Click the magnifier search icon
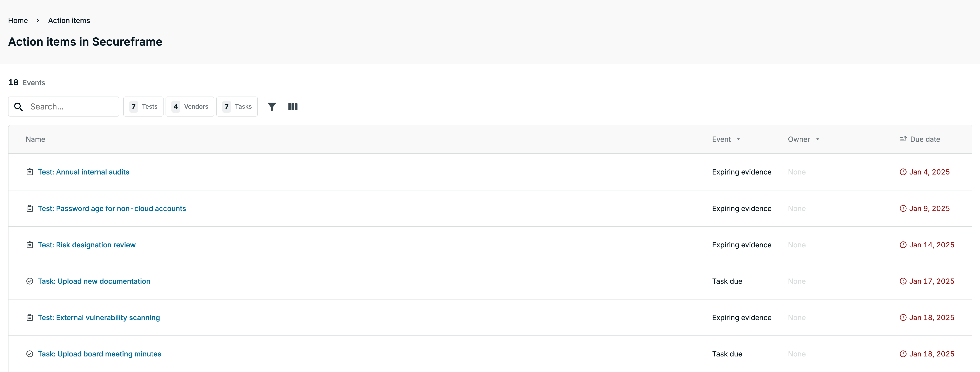This screenshot has width=980, height=372. [18, 107]
